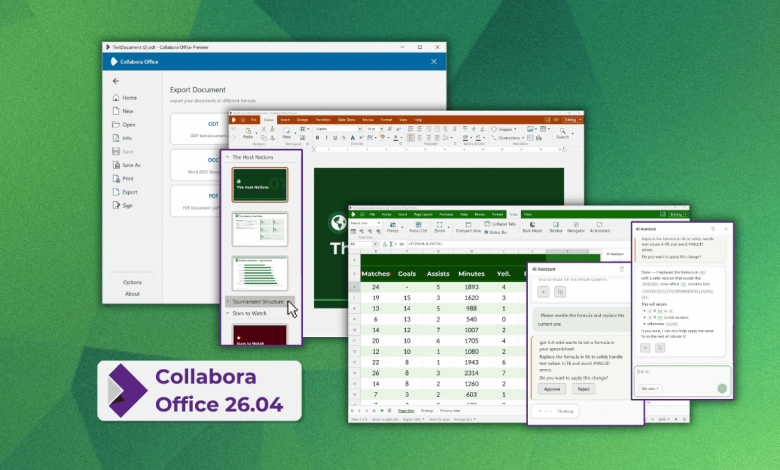Open the Shapes dropdown in presentation ribbon

tap(504, 129)
